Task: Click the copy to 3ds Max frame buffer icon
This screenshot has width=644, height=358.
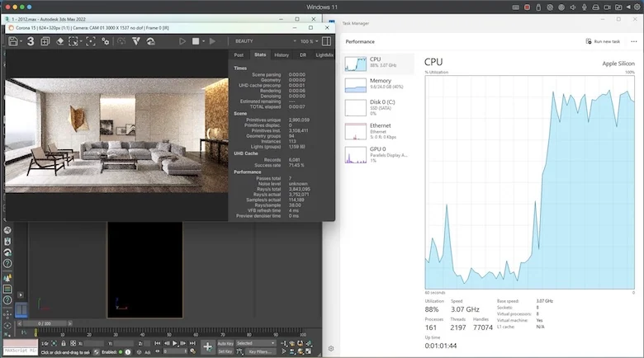Action: pos(31,41)
